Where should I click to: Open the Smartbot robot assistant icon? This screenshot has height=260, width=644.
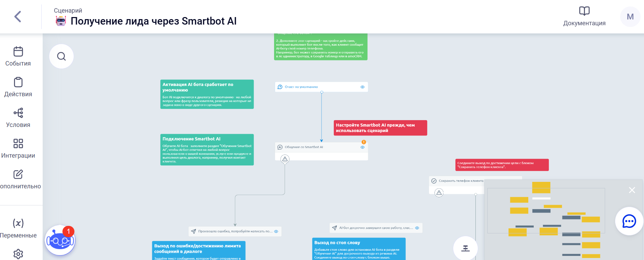tap(60, 240)
